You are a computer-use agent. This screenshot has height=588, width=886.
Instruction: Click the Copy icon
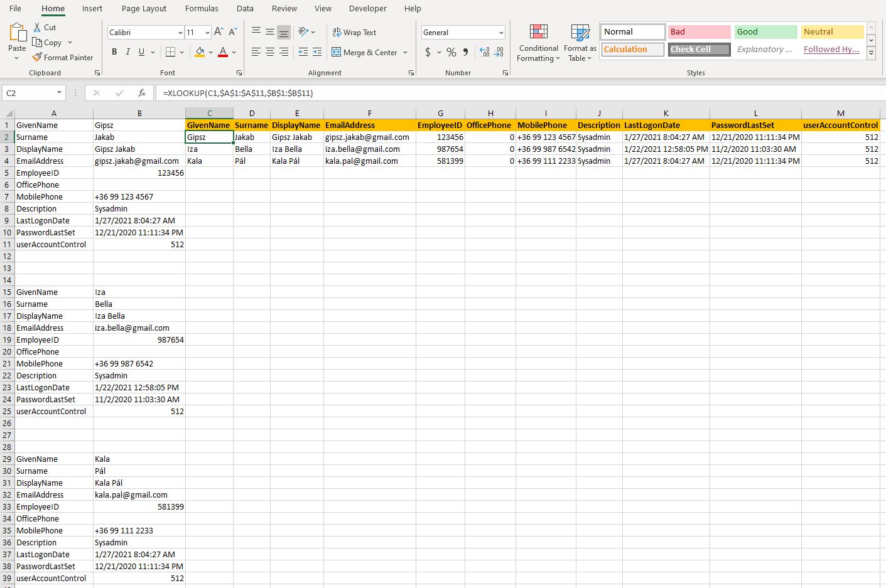[x=37, y=43]
